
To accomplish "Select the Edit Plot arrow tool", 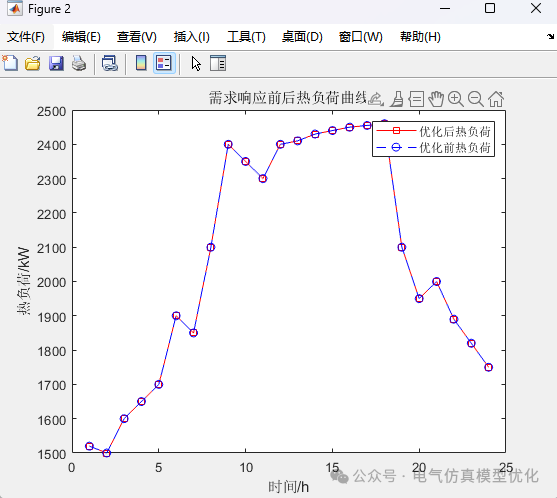I will pyautogui.click(x=196, y=64).
